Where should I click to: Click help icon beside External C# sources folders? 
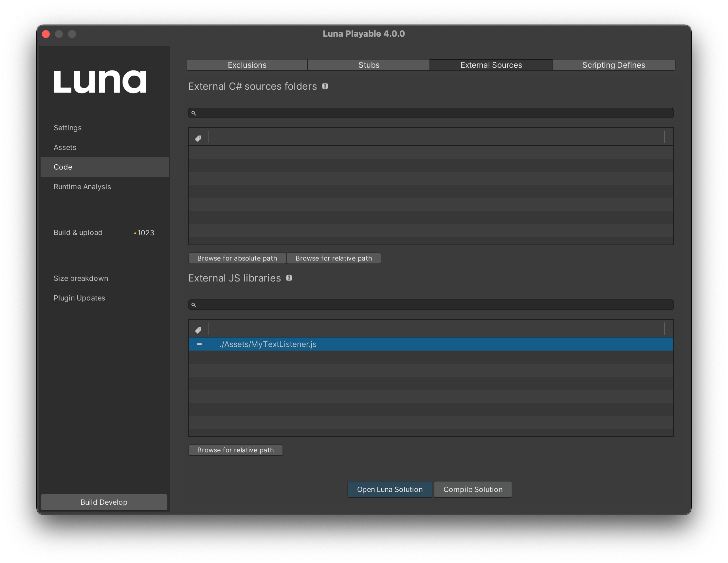click(x=325, y=86)
